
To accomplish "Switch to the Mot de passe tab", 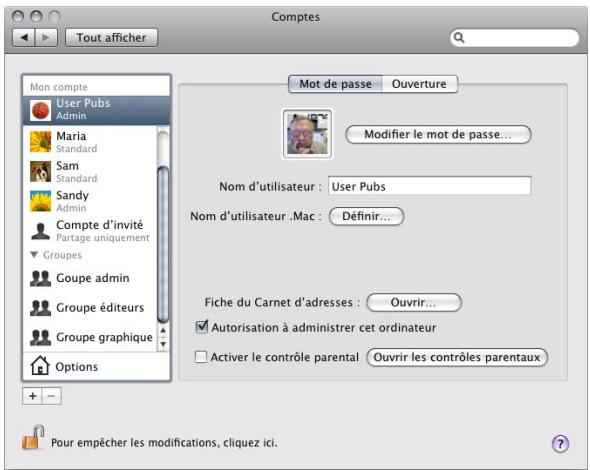I will point(335,84).
